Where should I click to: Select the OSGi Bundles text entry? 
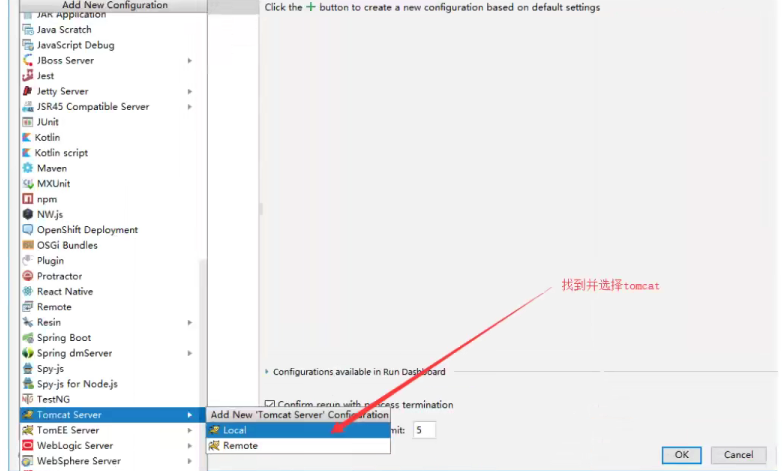tap(67, 245)
